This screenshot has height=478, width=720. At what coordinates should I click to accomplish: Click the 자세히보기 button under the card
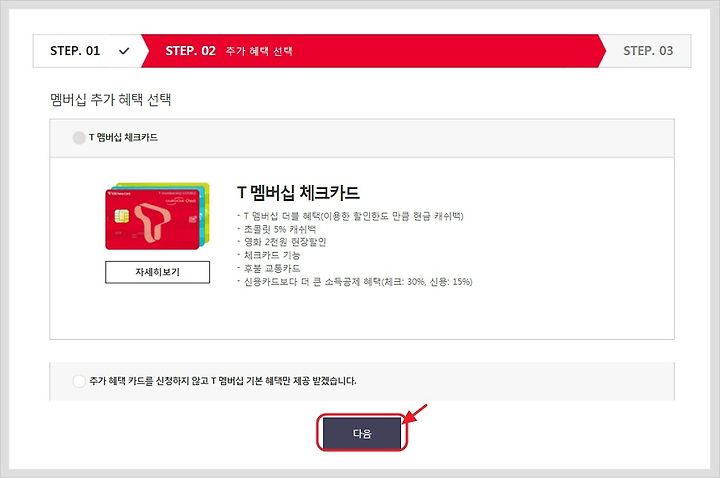click(x=158, y=272)
